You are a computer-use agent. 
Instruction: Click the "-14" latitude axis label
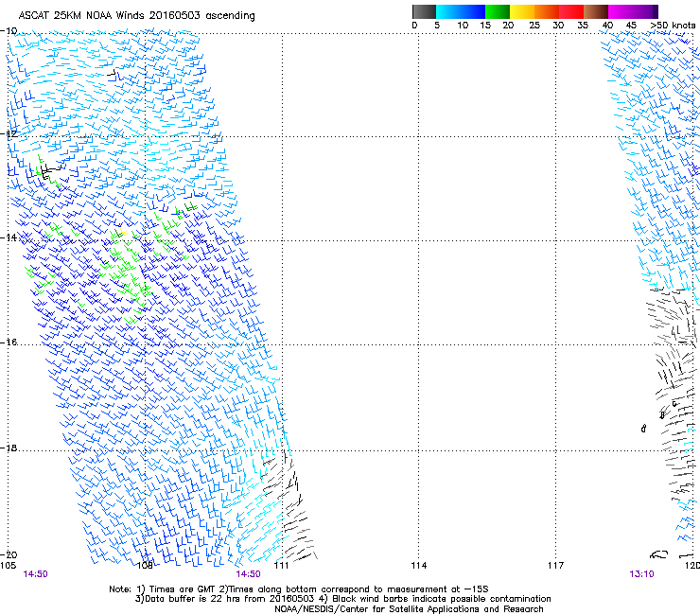[9, 237]
